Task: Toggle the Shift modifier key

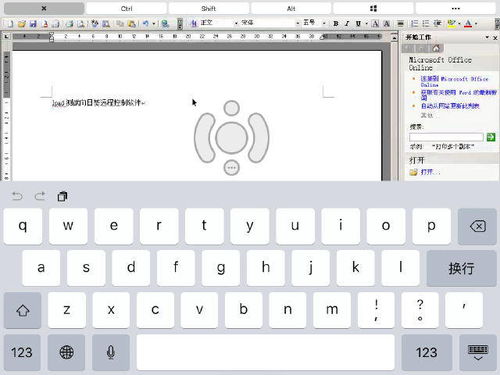Action: point(209,8)
